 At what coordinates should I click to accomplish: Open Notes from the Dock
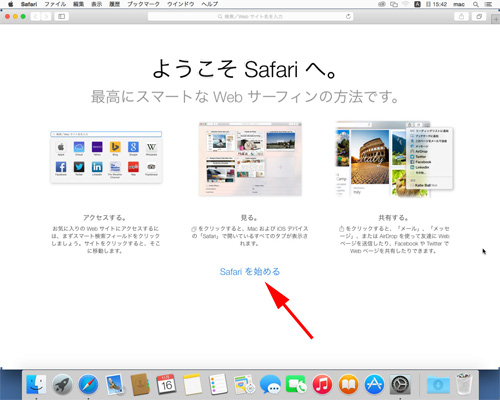(x=192, y=384)
